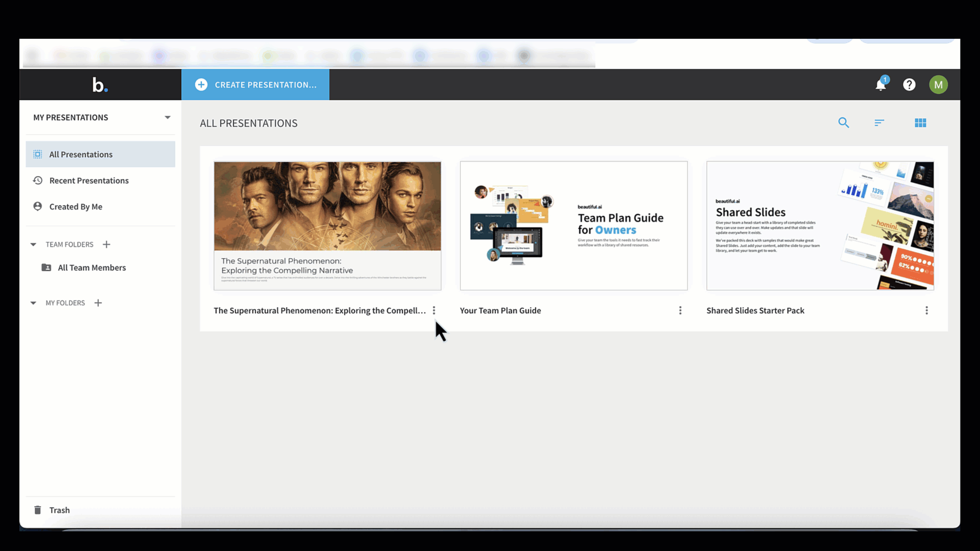Image resolution: width=980 pixels, height=551 pixels.
Task: Open the user avatar menu
Action: pyautogui.click(x=938, y=85)
